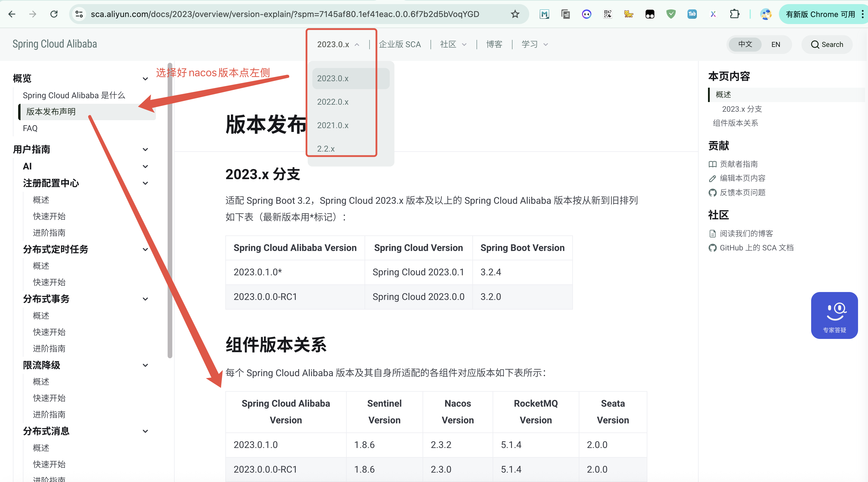
Task: Select 2022.0.x in version list
Action: click(x=351, y=102)
